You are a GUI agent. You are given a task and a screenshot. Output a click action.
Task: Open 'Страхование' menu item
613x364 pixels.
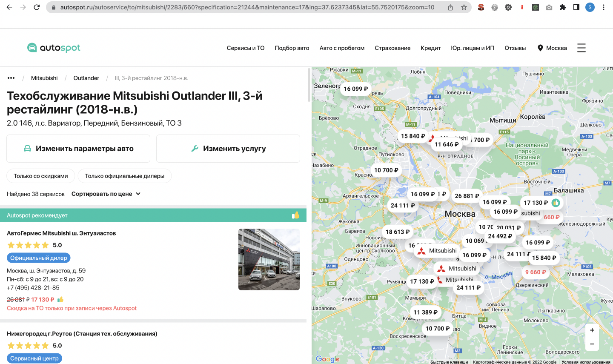tap(392, 48)
